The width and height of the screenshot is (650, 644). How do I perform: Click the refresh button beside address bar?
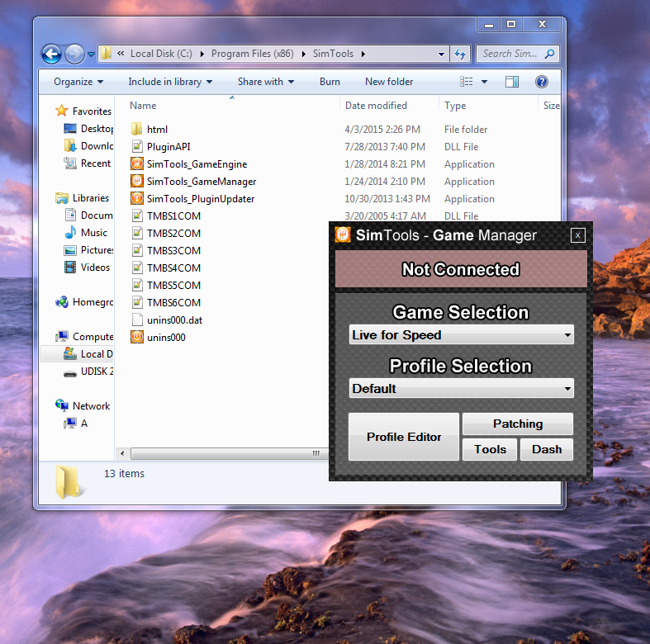460,54
